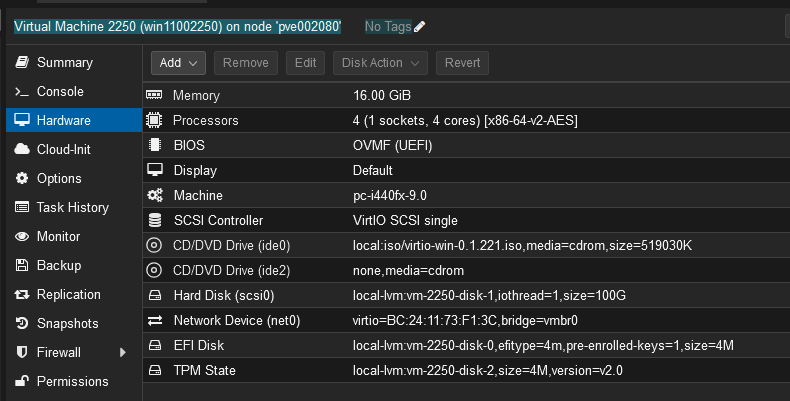Click the Processors CPU chip icon
The image size is (790, 401).
tap(155, 120)
